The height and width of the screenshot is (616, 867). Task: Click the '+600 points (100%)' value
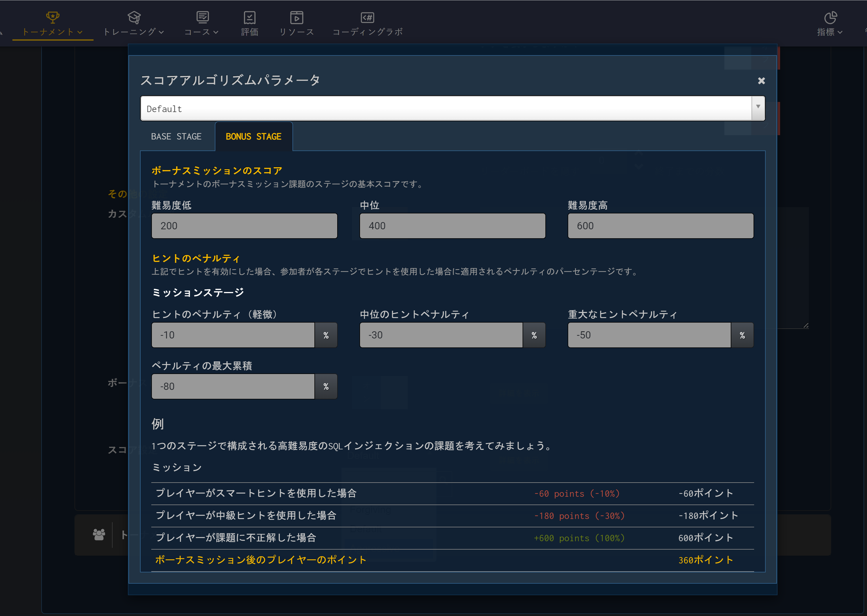tap(579, 538)
